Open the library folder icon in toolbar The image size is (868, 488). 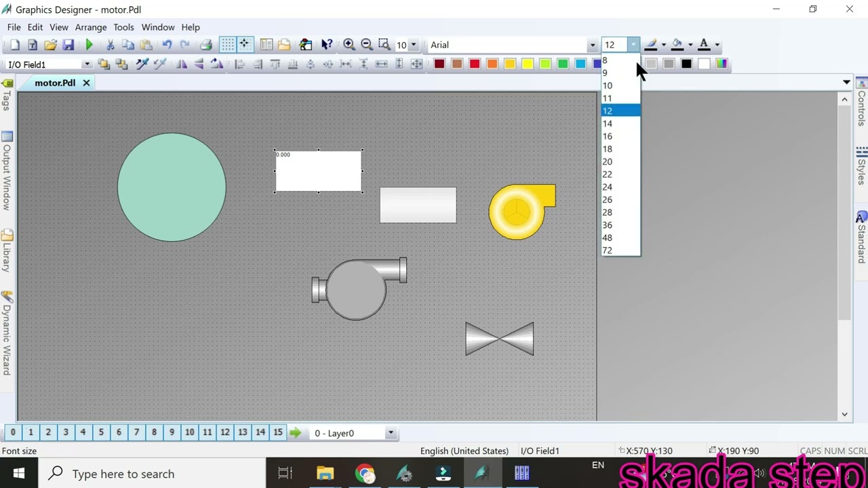point(284,45)
